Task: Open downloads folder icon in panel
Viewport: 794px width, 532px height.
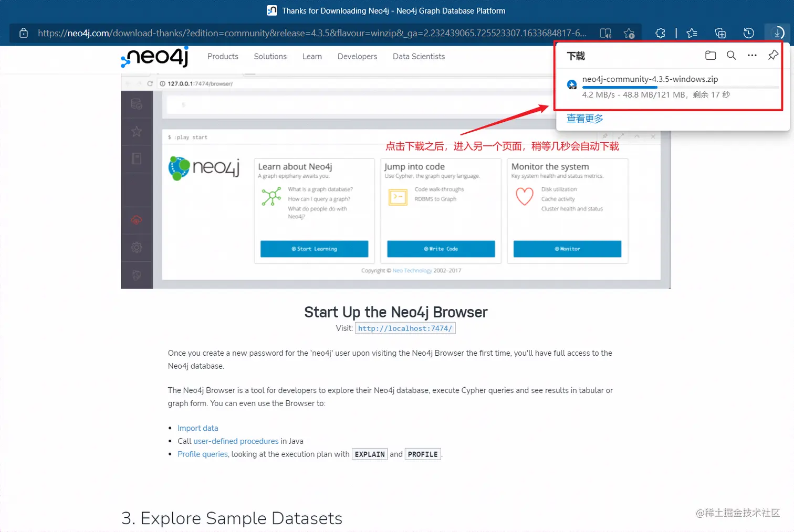Action: click(711, 55)
